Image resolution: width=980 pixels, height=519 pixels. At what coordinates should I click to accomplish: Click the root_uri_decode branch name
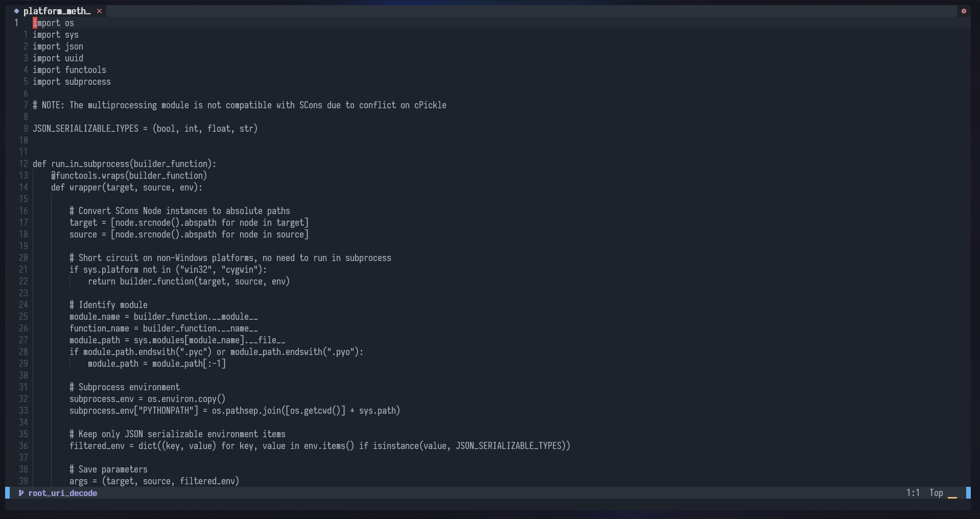pos(63,493)
